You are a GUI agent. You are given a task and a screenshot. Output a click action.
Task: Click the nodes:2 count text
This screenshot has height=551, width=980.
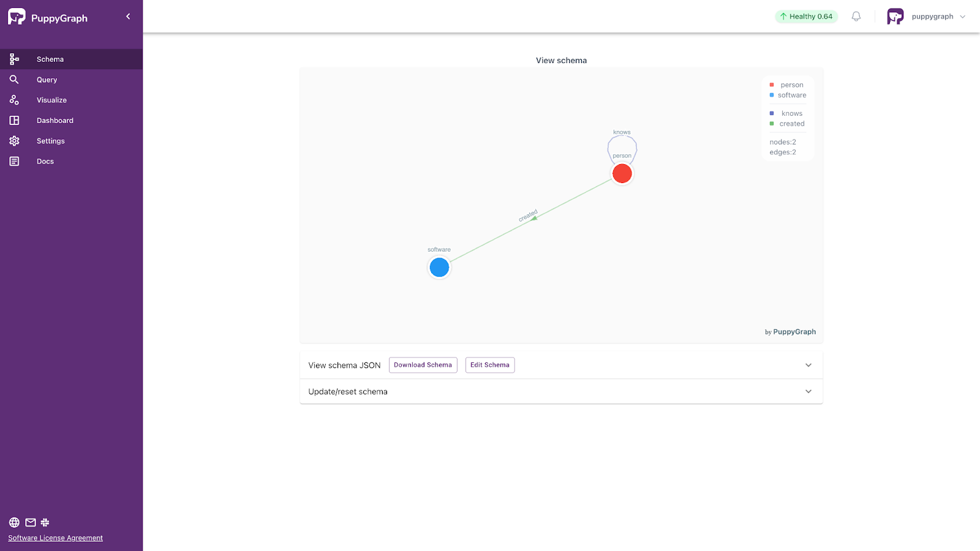click(783, 142)
